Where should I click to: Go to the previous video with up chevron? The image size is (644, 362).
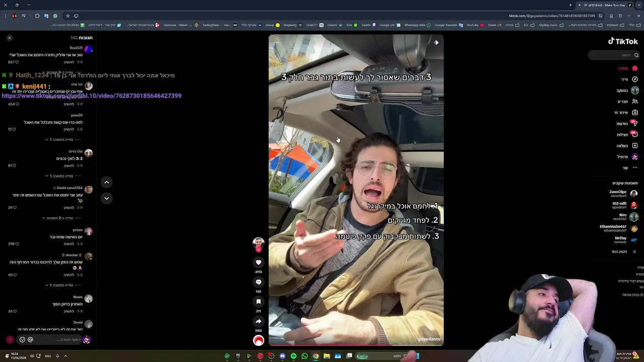click(107, 182)
